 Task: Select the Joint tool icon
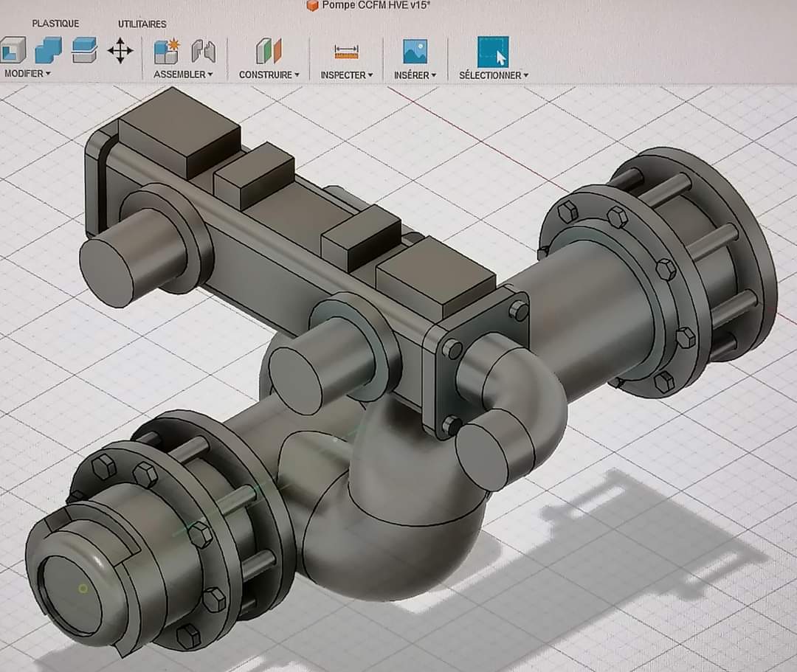[204, 52]
